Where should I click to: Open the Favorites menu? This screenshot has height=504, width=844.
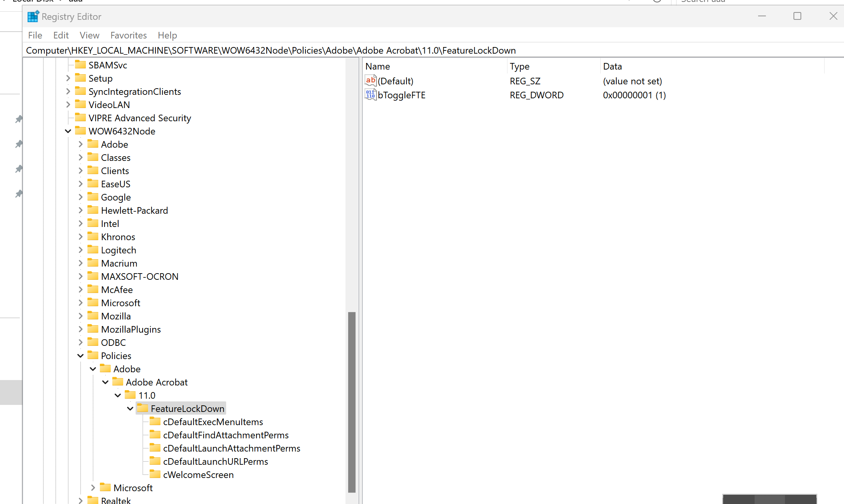[128, 35]
